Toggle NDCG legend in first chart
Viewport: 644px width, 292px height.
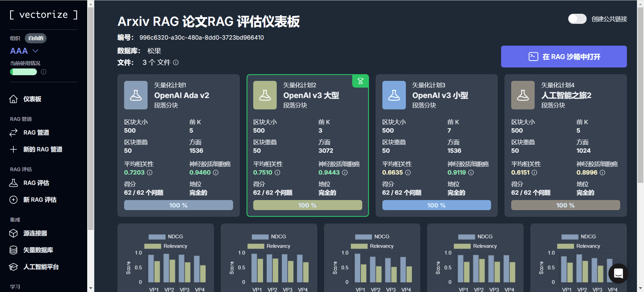pyautogui.click(x=166, y=237)
